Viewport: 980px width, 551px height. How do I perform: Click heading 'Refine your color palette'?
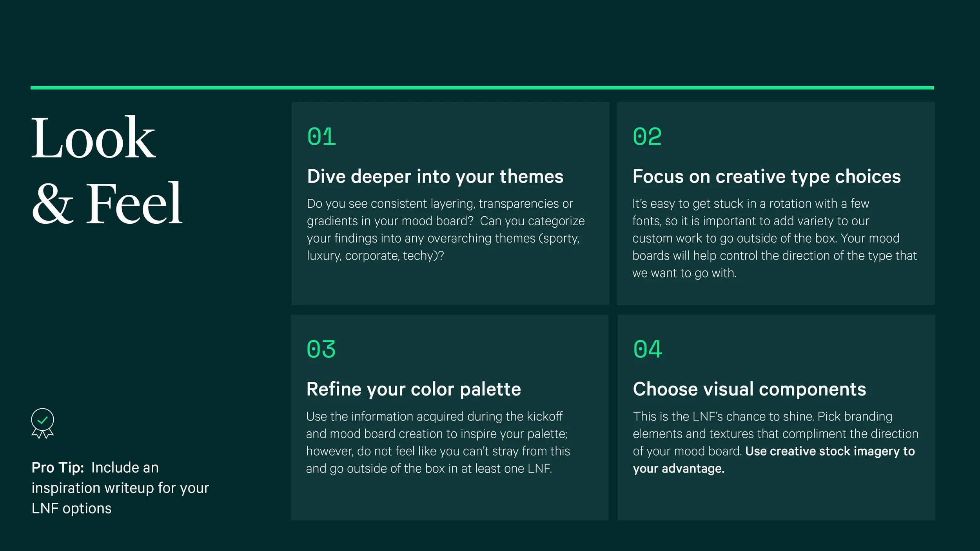[414, 389]
